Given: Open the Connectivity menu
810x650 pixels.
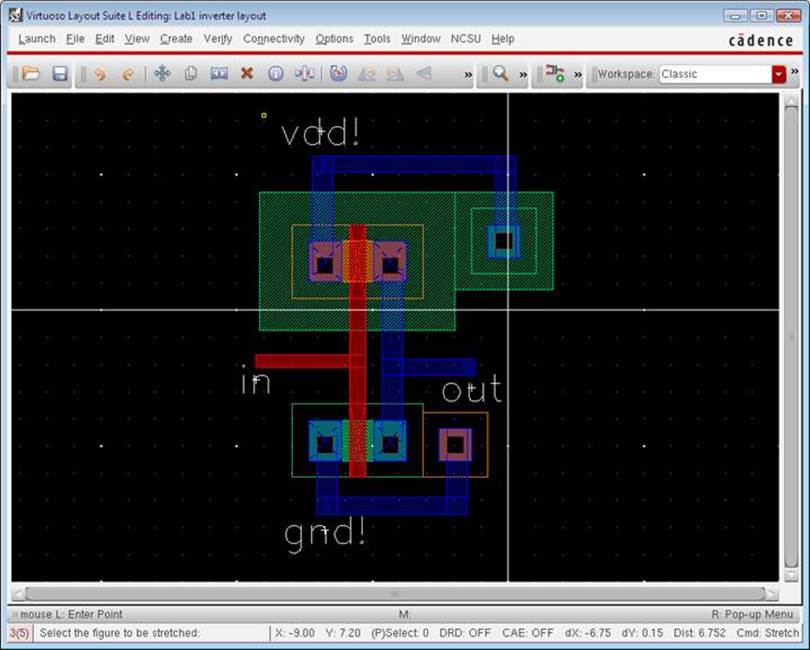Looking at the screenshot, I should 273,38.
